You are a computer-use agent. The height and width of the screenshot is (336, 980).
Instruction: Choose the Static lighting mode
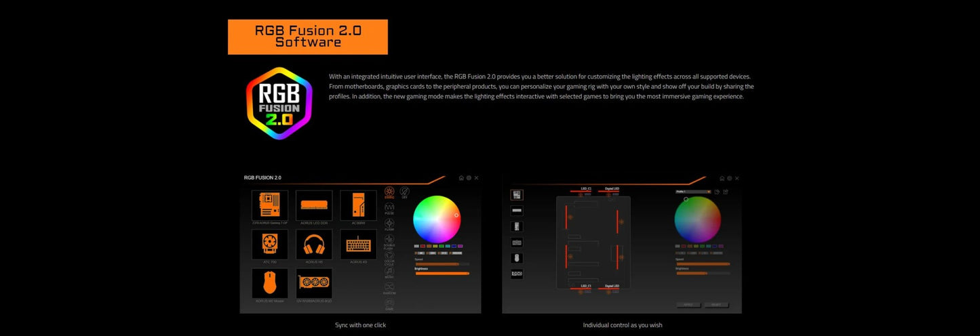(389, 193)
